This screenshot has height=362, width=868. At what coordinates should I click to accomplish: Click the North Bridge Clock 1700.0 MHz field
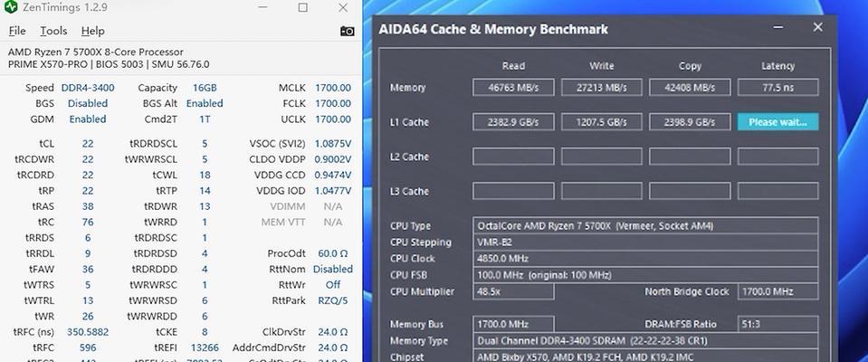[777, 291]
